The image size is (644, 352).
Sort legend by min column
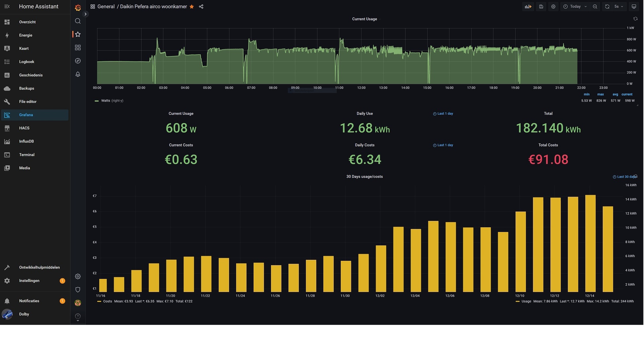coord(587,94)
